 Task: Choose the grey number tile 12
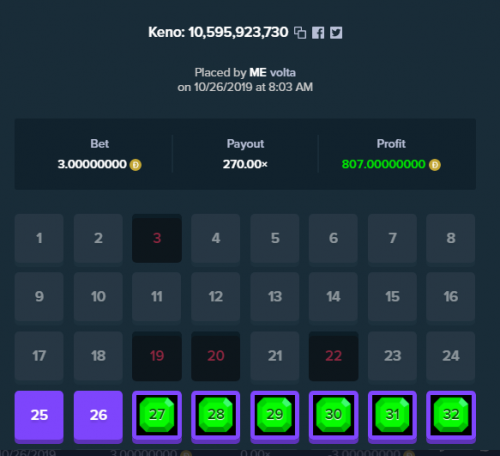pyautogui.click(x=216, y=297)
